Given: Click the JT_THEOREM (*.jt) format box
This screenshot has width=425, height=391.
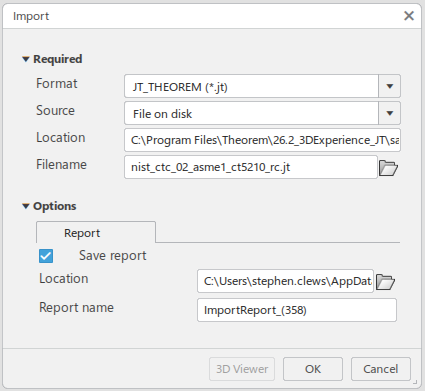Looking at the screenshot, I should click(251, 86).
